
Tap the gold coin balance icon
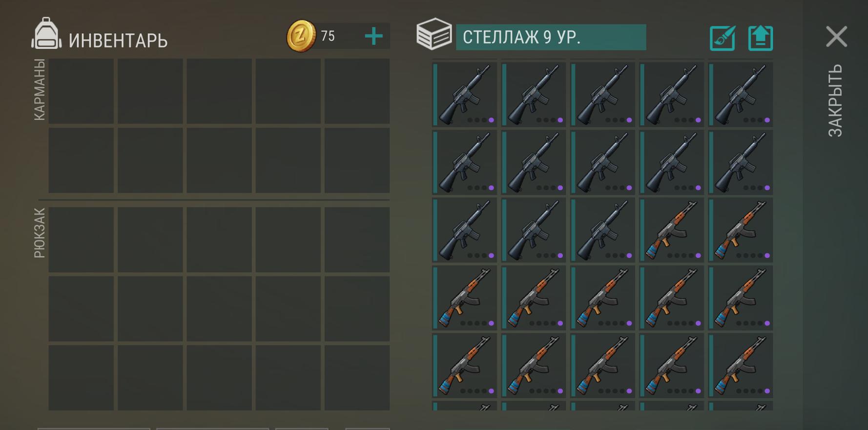(x=301, y=36)
